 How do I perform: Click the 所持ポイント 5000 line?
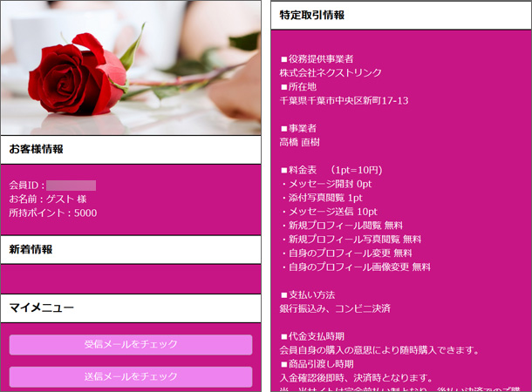(x=53, y=213)
